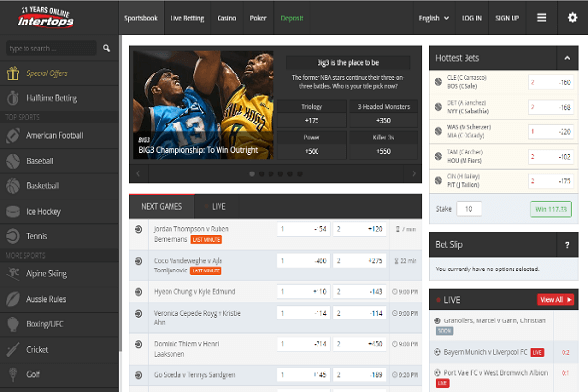Select Coco Vandeweghe odds -400
588x392 pixels.
click(x=304, y=261)
